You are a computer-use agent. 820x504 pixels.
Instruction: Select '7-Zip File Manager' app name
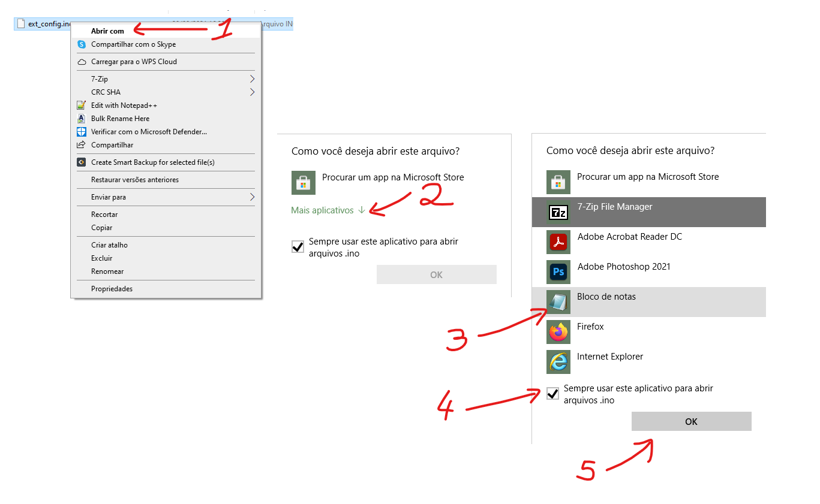(x=615, y=207)
